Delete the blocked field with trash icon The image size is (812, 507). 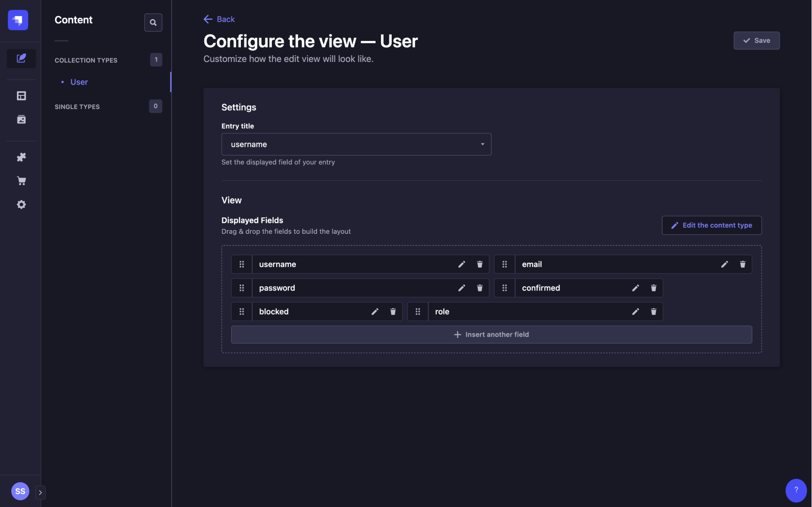[393, 311]
